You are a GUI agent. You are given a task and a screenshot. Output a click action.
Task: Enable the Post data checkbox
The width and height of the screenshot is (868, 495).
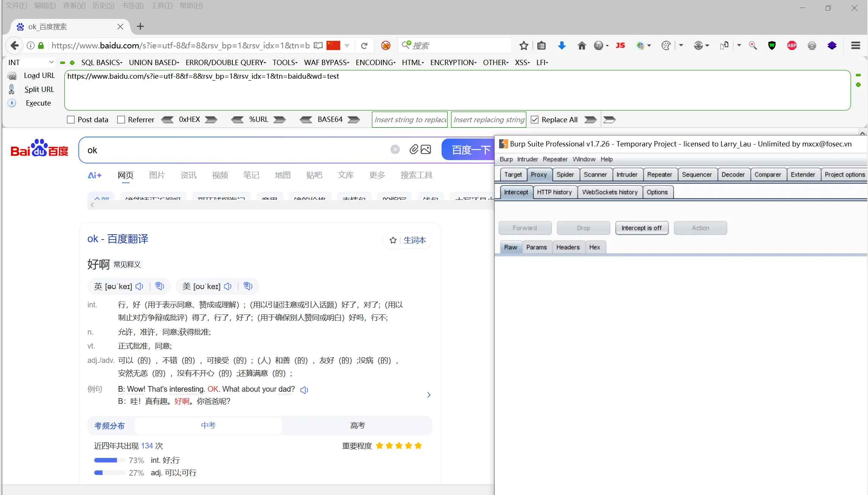[x=71, y=120]
